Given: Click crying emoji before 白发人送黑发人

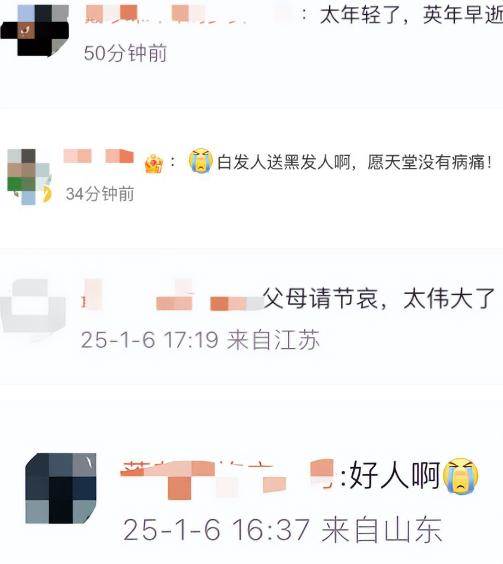Looking at the screenshot, I should point(200,160).
